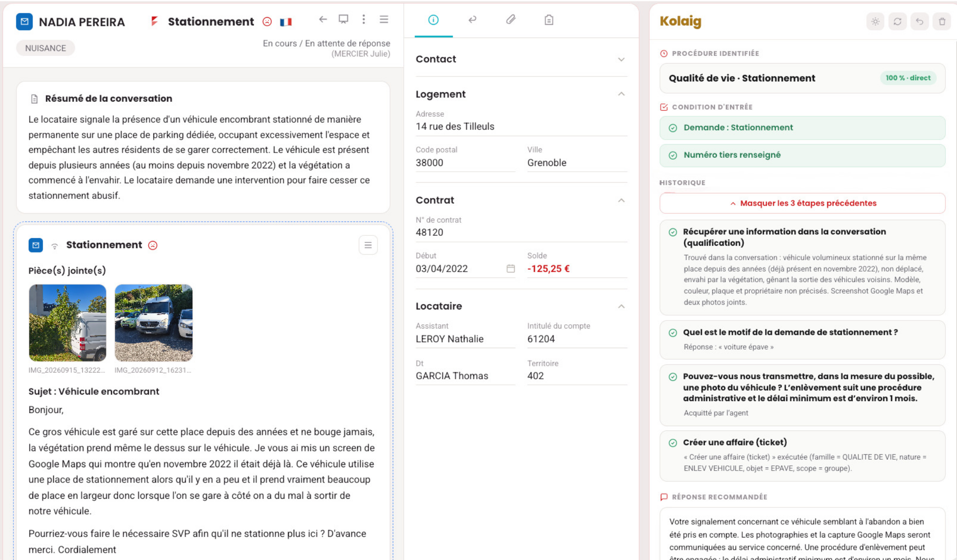The image size is (957, 560).
Task: Click the Ville field Grenoble
Action: [x=577, y=163]
